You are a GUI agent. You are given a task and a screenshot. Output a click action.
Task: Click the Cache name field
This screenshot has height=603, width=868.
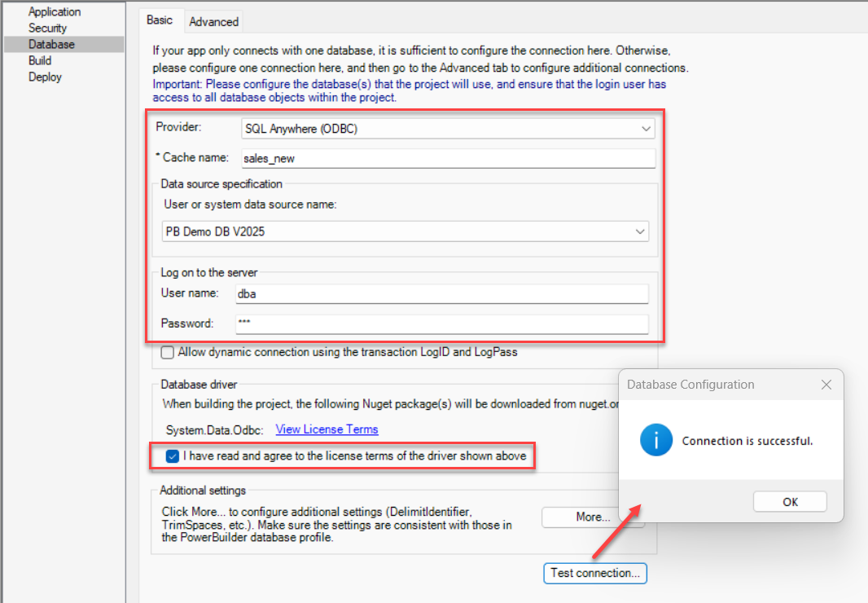[x=446, y=158]
